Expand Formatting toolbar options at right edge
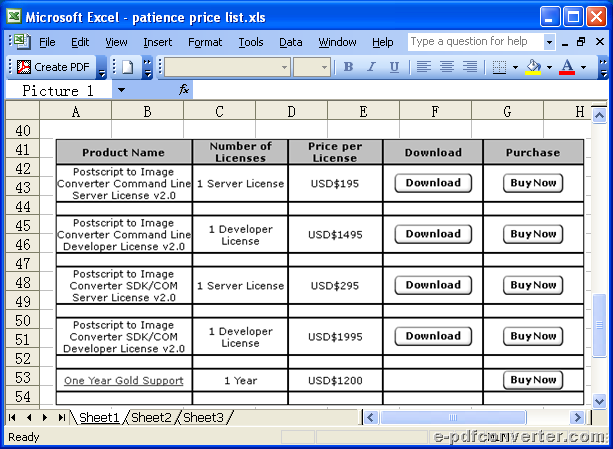The image size is (613, 449). (603, 68)
